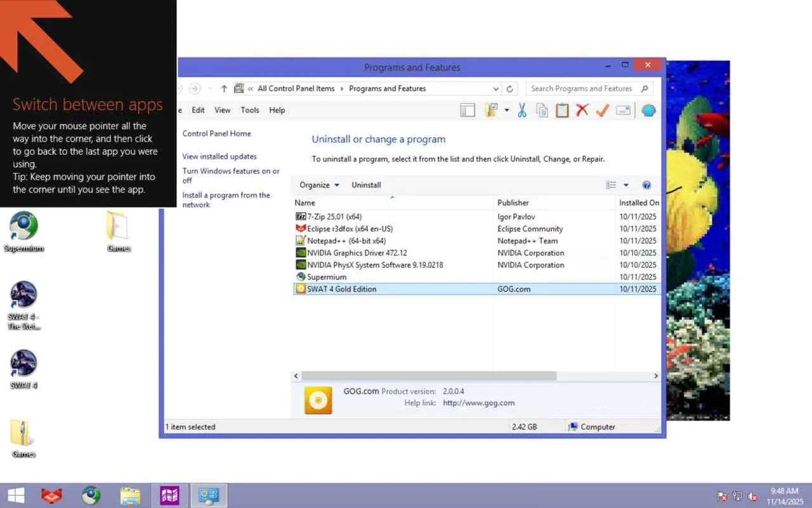Open the red fox icon on taskbar
The height and width of the screenshot is (508, 812).
point(52,496)
